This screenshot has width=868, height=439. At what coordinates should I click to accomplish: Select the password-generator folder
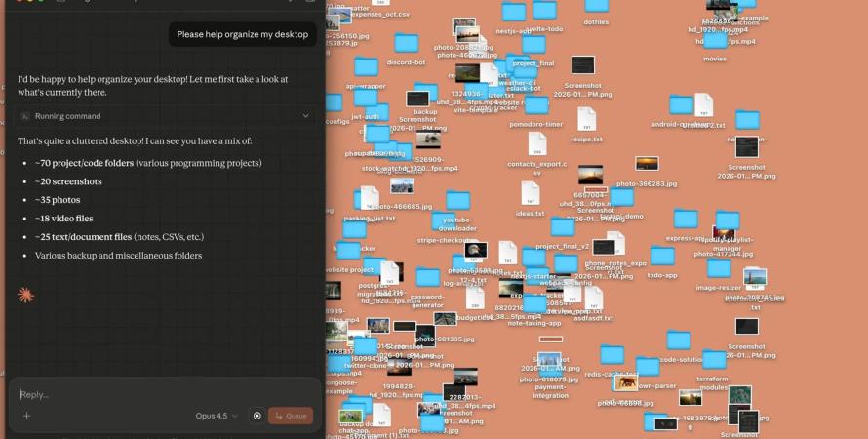428,277
